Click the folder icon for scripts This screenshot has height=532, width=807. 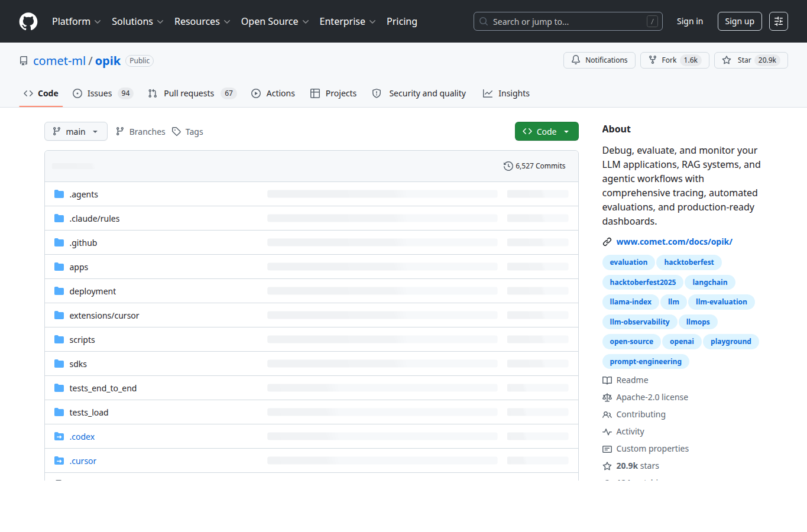click(59, 340)
